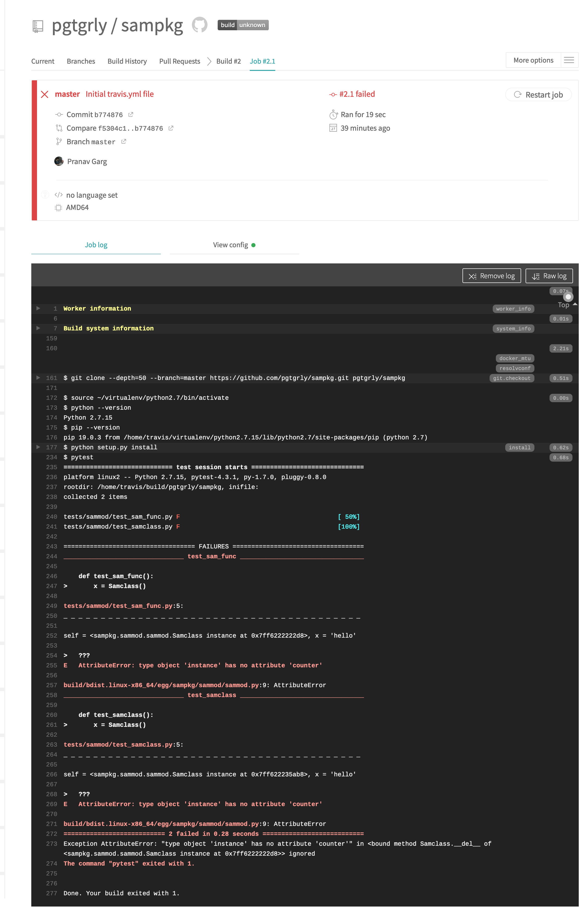The height and width of the screenshot is (924, 585).
Task: Click the GitHub octocat icon
Action: point(199,25)
